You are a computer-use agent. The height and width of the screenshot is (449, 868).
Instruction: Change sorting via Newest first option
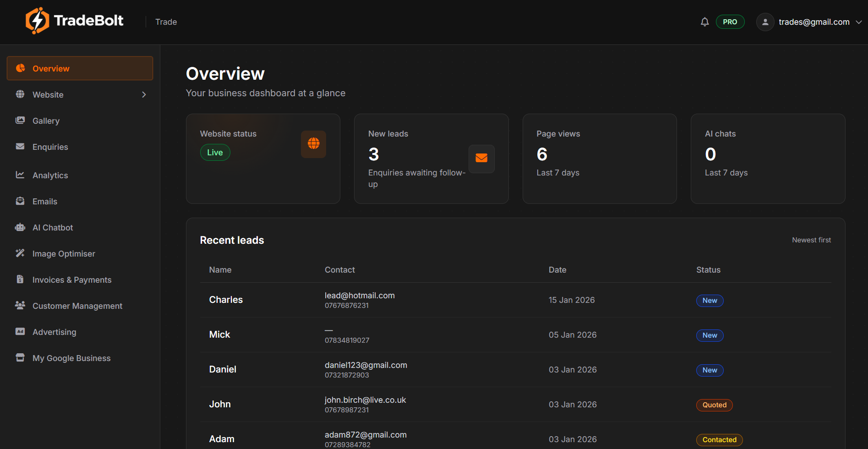(x=811, y=240)
